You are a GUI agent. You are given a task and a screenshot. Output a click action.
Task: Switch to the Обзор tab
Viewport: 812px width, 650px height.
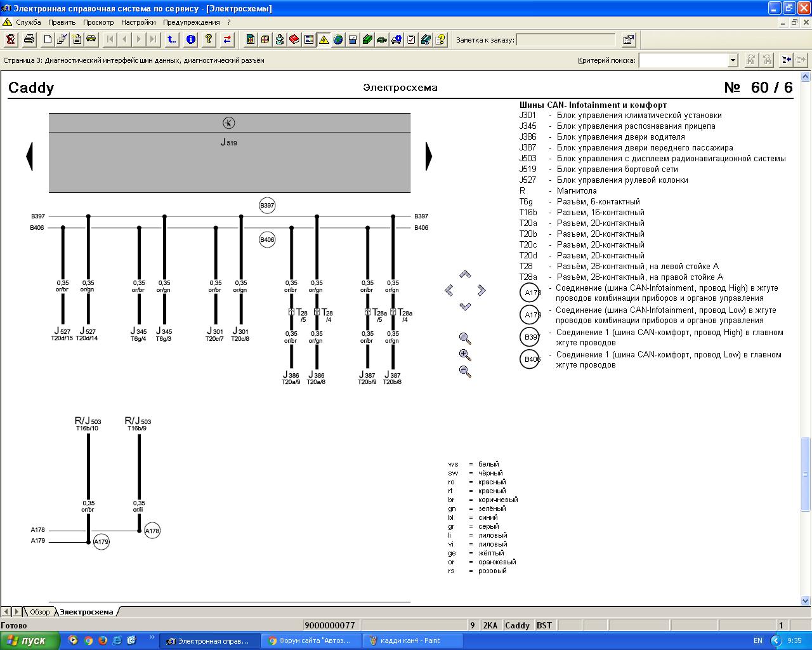[x=39, y=612]
